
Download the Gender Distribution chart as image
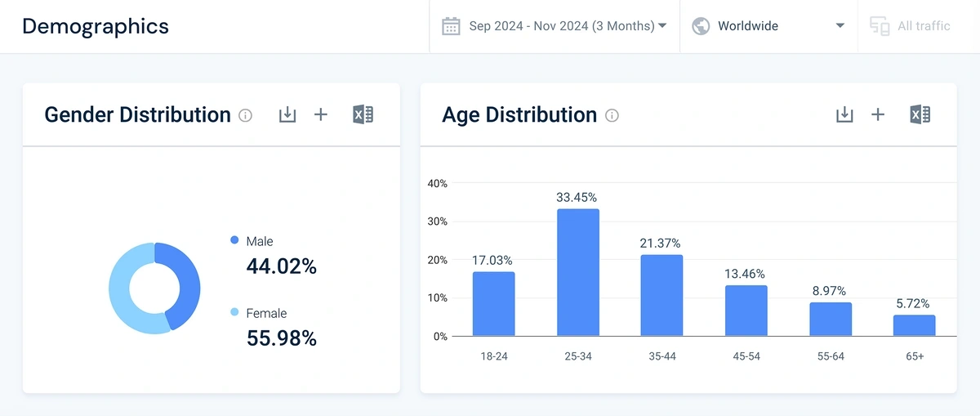coord(287,114)
